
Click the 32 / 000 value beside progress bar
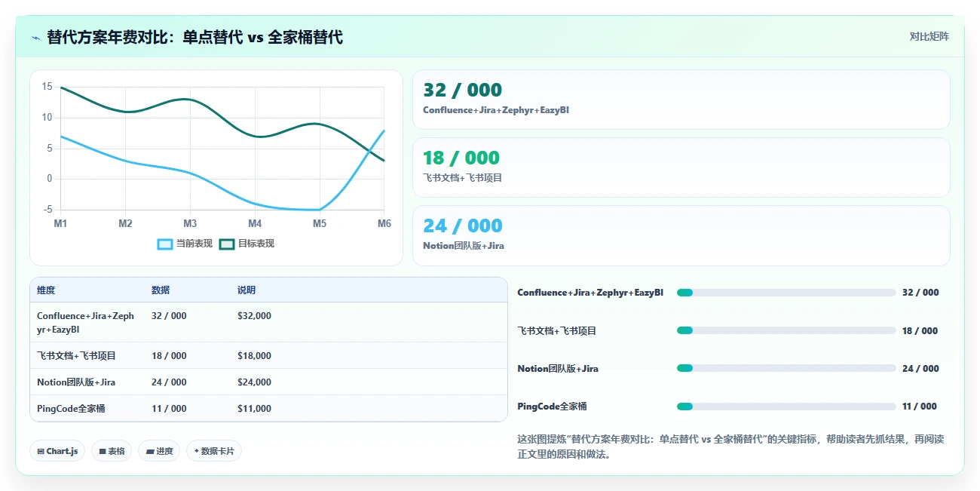[920, 293]
